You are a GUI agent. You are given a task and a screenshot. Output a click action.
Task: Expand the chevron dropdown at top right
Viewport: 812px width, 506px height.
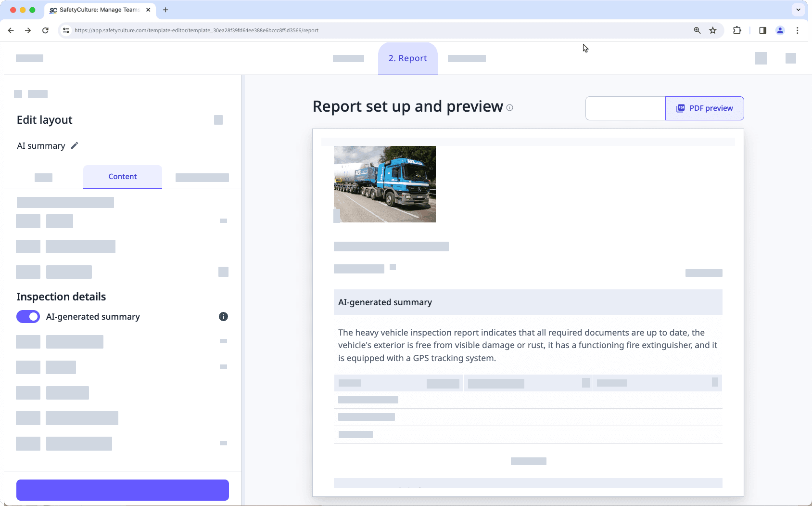tap(798, 10)
